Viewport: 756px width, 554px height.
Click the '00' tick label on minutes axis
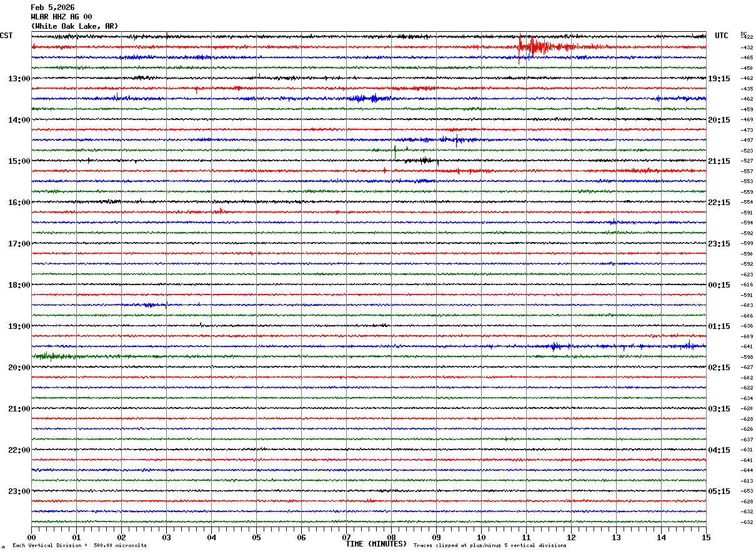point(31,537)
